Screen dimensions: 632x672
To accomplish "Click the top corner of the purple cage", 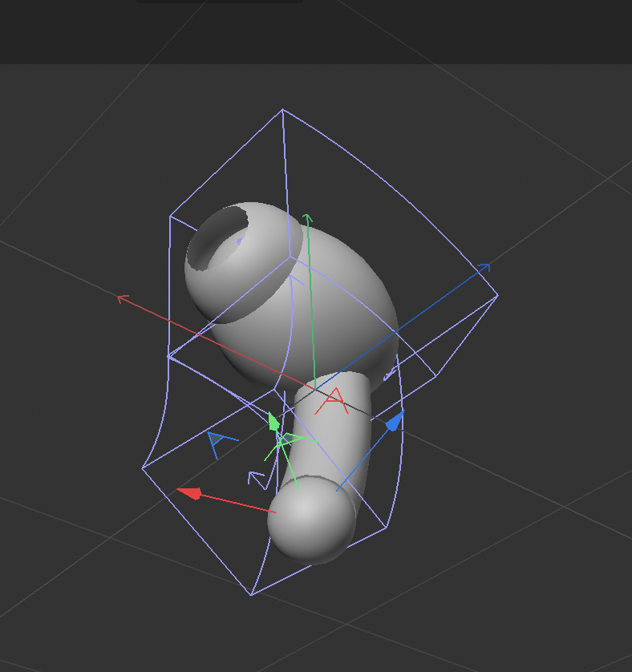I will [282, 110].
